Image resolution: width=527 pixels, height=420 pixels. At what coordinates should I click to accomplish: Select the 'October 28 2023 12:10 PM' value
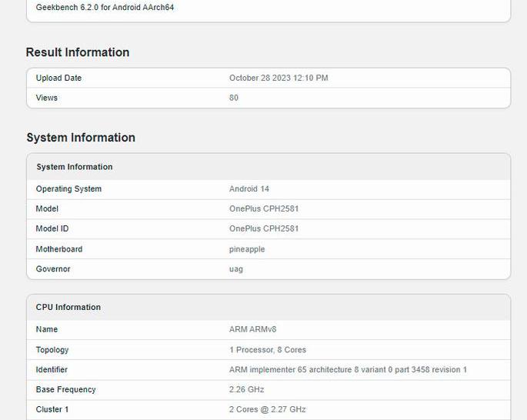point(279,78)
